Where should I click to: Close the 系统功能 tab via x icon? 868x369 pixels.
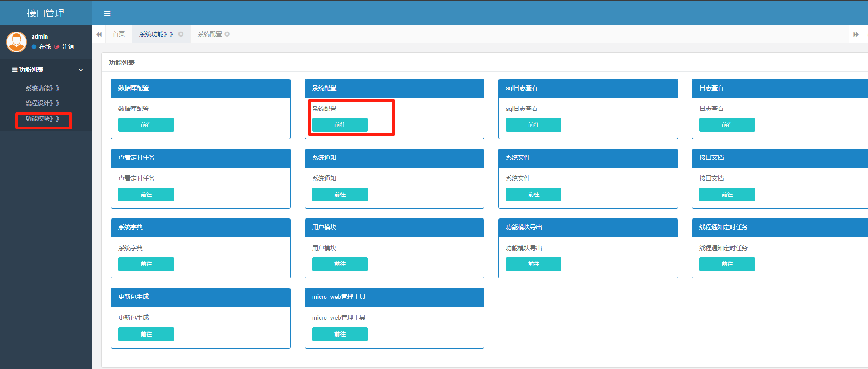click(181, 34)
